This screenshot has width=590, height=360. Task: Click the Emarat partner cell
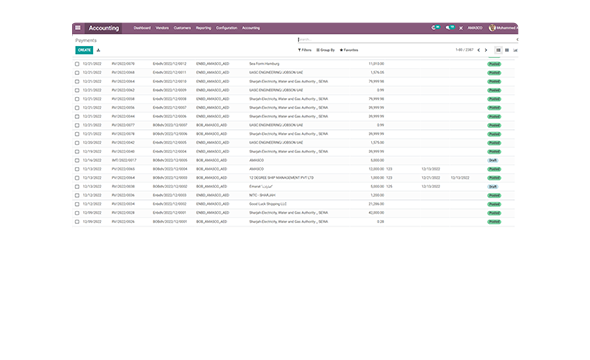click(x=261, y=187)
